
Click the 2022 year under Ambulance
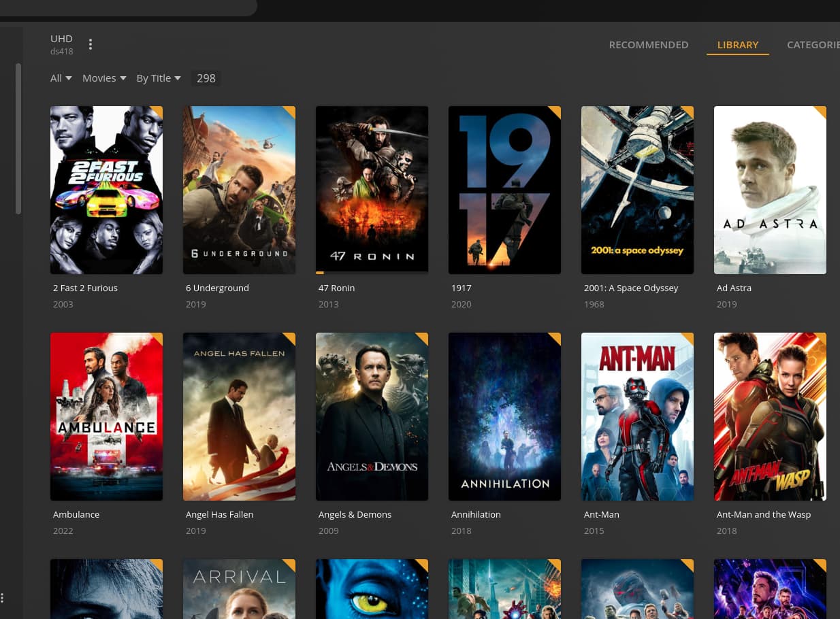63,531
